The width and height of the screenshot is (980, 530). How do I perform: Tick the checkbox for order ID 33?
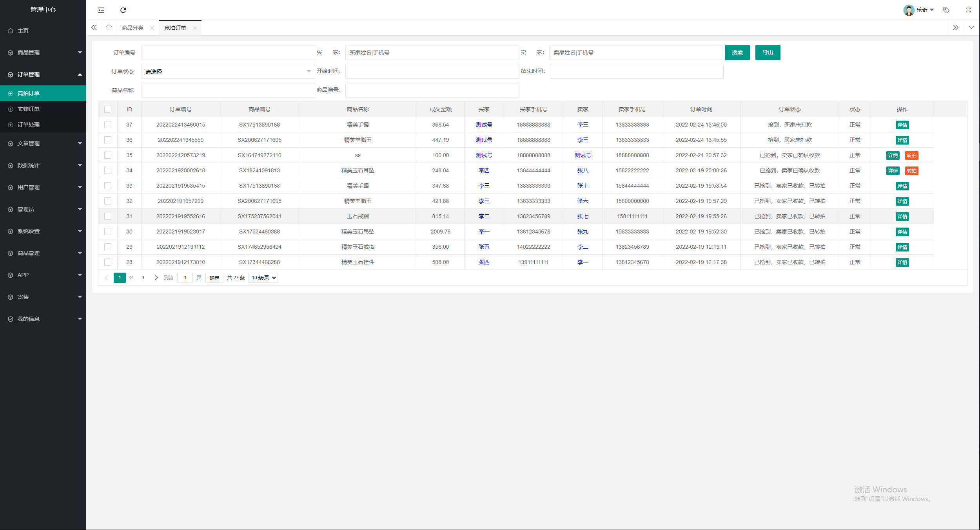click(108, 186)
